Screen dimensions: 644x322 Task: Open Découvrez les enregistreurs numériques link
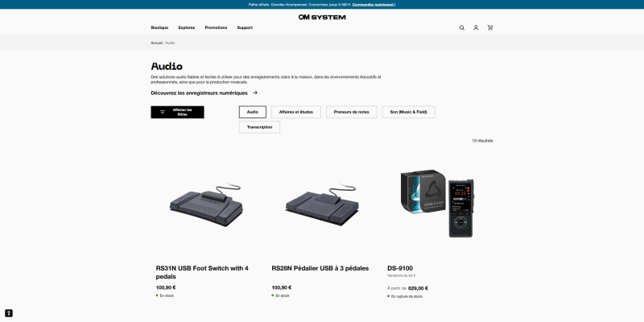click(x=199, y=93)
